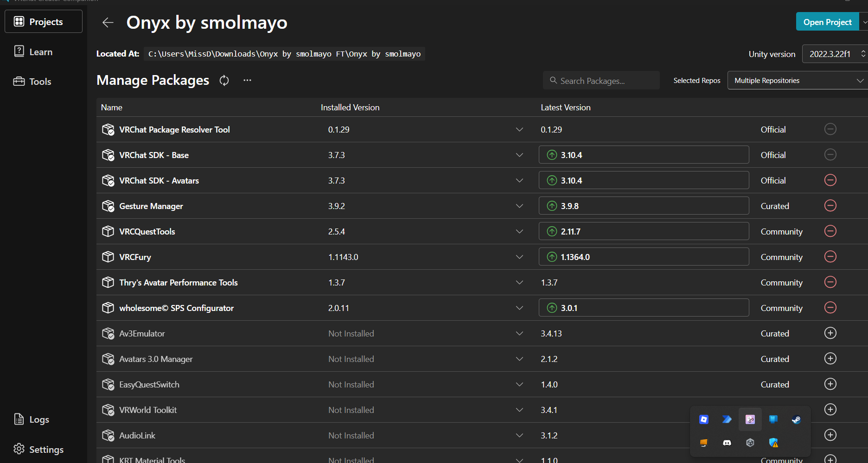Remove the VRChat SDK - Avatars package
The width and height of the screenshot is (868, 463).
tap(830, 180)
